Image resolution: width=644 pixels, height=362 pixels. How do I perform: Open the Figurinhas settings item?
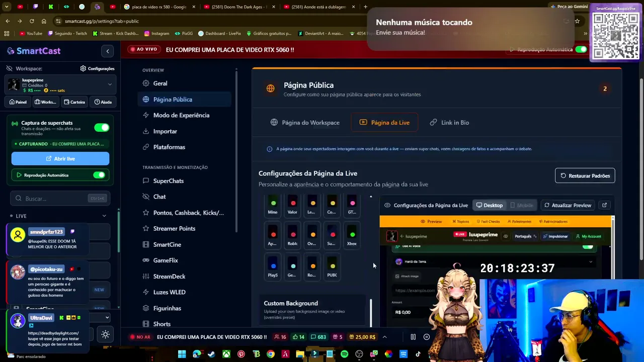click(x=184, y=308)
